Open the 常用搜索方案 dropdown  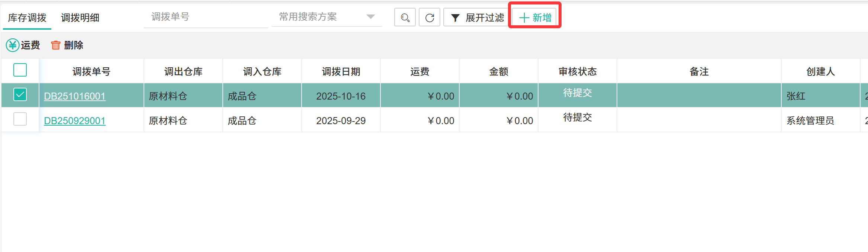pos(320,17)
